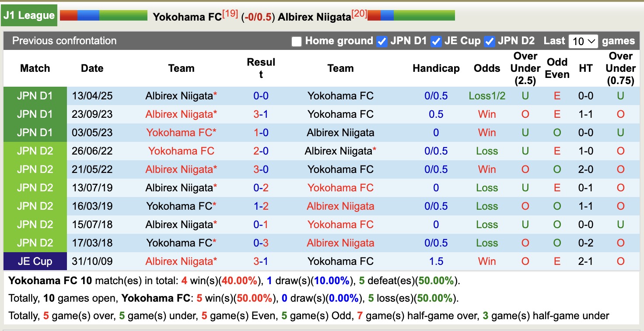Click the JPN D2 label on the 26/06/22 row
Viewport: 644px width, 331px height.
35,151
